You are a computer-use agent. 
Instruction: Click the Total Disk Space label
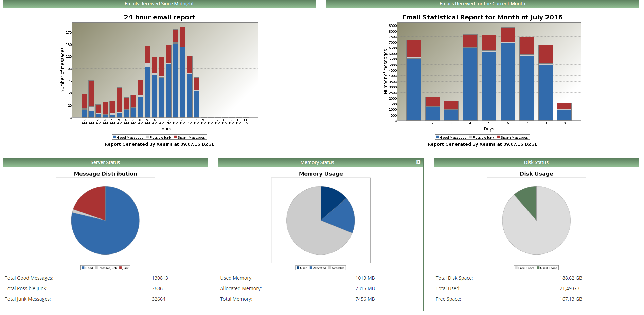[454, 278]
